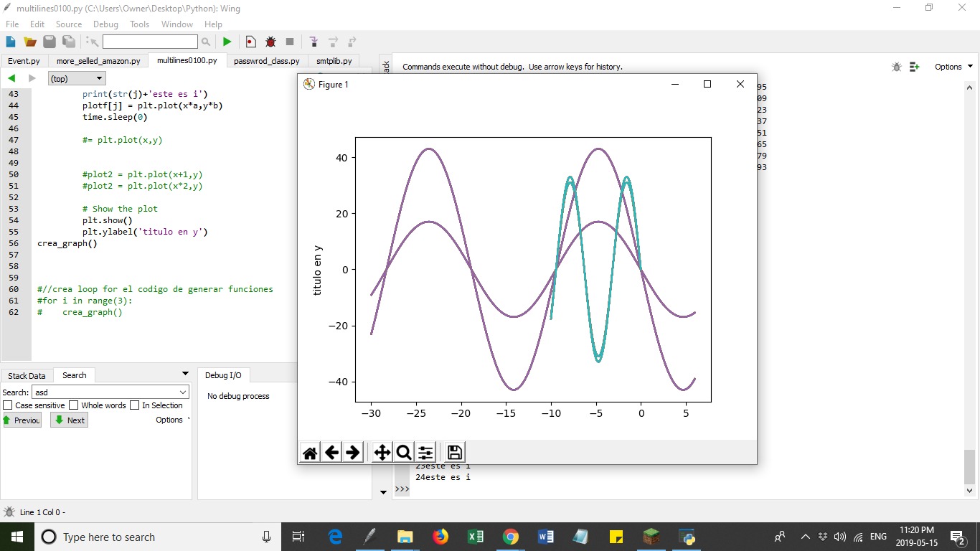This screenshot has height=551, width=980.
Task: Open Configure subplots in Figure toolbar
Action: click(425, 452)
